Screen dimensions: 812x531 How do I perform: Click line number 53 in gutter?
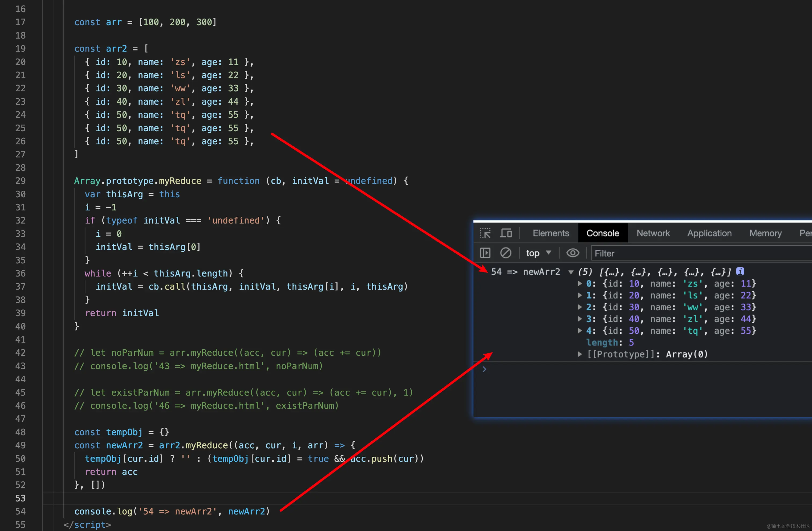click(x=20, y=498)
